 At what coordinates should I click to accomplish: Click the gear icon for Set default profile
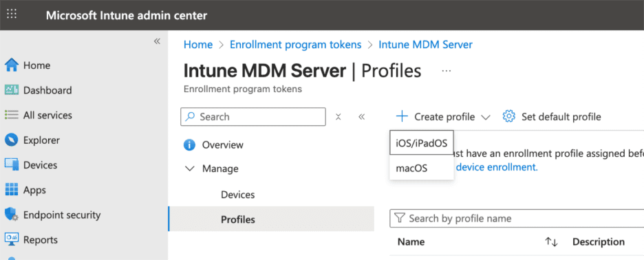click(x=509, y=117)
